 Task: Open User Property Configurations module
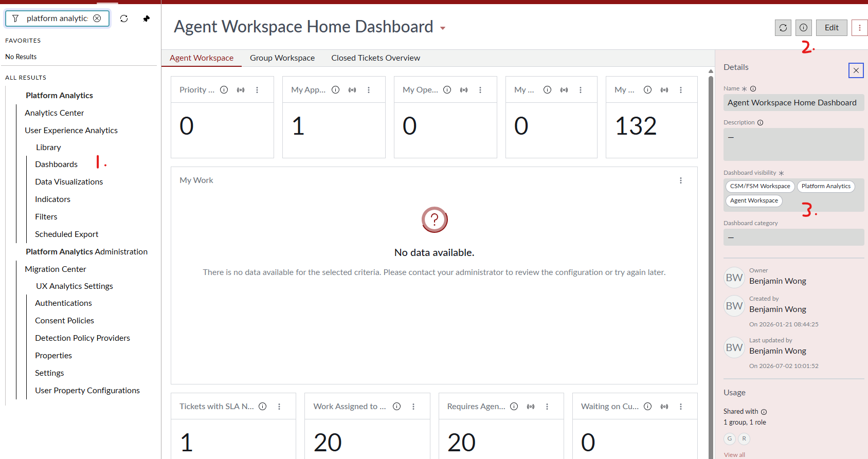(x=87, y=391)
